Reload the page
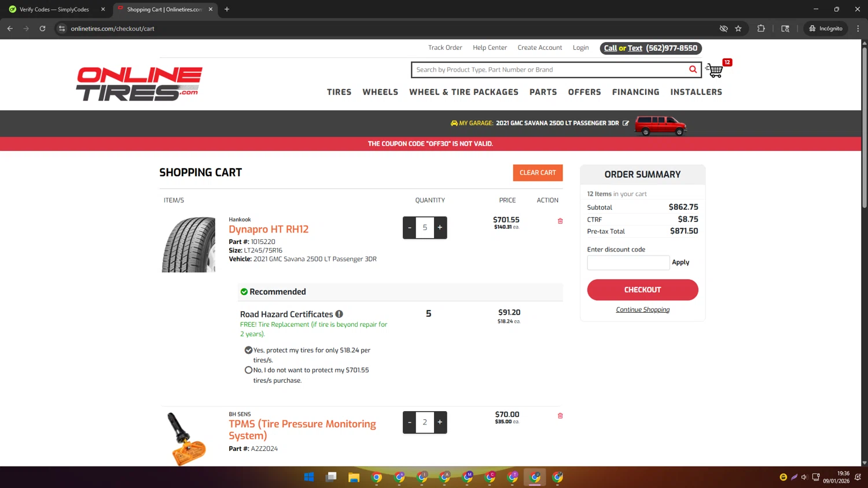 (x=42, y=28)
